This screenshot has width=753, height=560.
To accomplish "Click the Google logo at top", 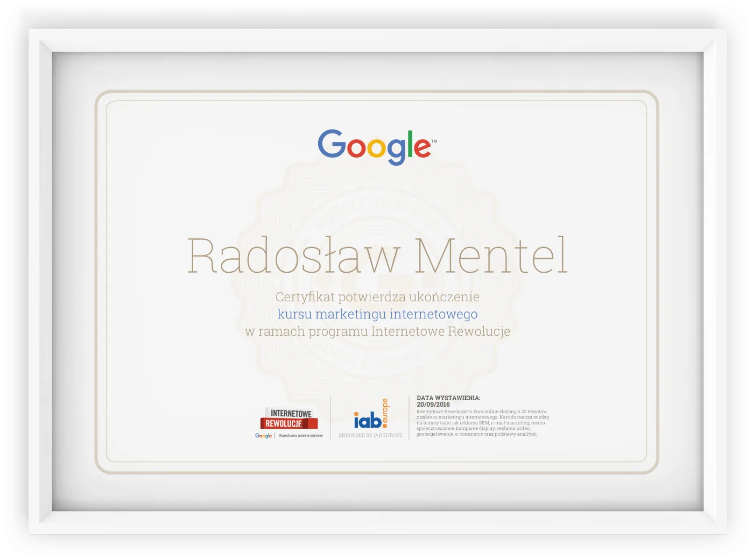I will tap(377, 147).
